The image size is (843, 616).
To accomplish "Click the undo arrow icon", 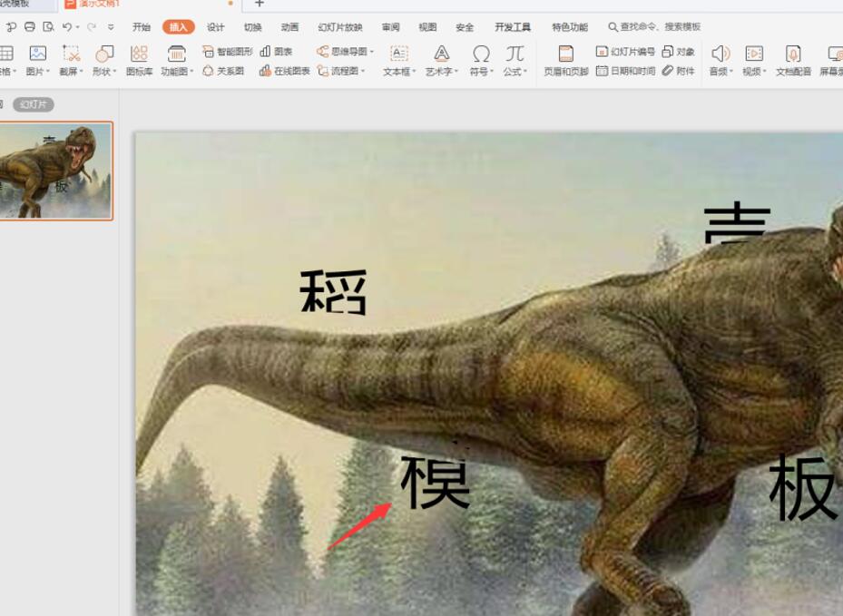I will coord(67,26).
